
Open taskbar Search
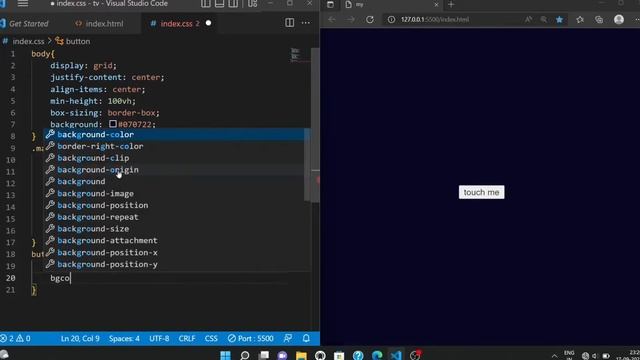(x=244, y=355)
